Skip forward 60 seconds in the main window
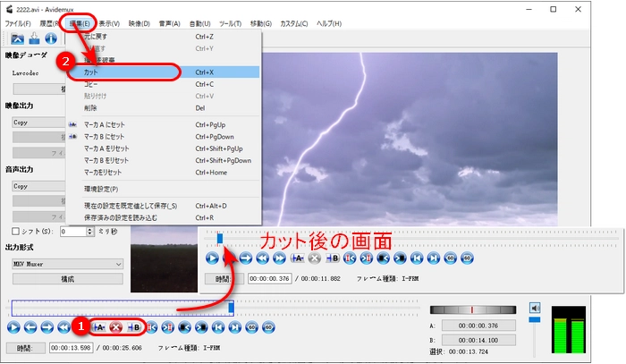 pos(268,327)
